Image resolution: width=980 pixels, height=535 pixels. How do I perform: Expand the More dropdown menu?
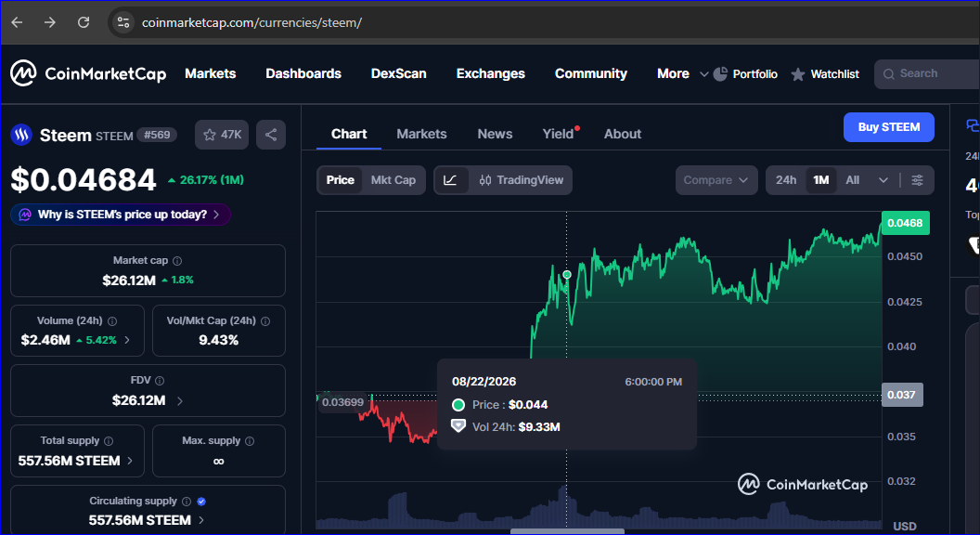pos(682,73)
